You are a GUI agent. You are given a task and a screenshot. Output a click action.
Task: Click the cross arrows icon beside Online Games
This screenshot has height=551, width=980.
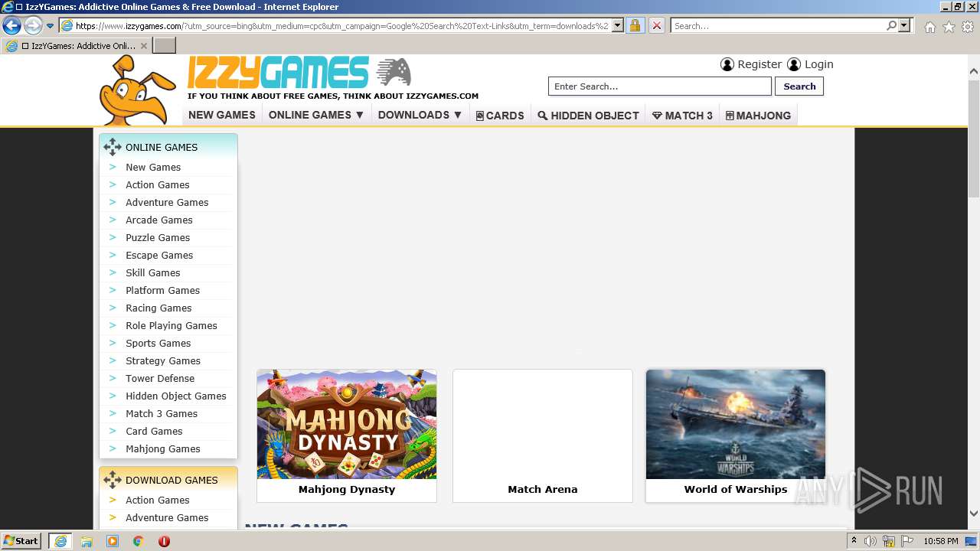coord(113,147)
